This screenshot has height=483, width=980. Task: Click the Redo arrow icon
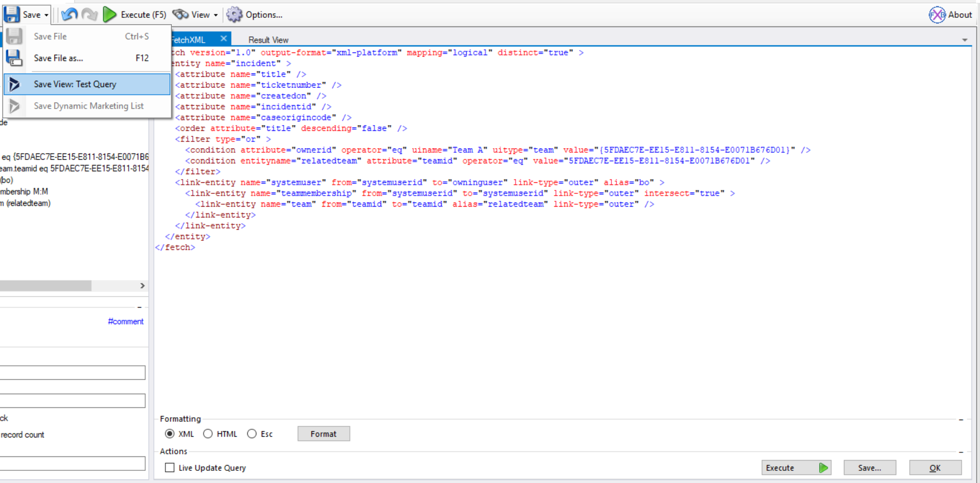pyautogui.click(x=89, y=14)
